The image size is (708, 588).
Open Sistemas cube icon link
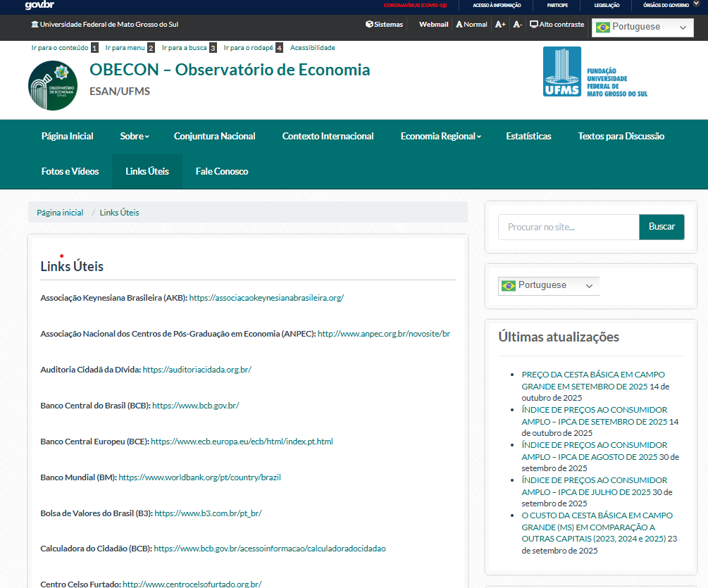click(384, 25)
